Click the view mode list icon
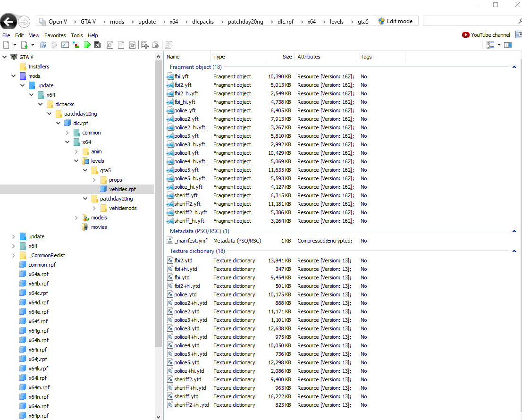This screenshot has height=420, width=522. (490, 45)
